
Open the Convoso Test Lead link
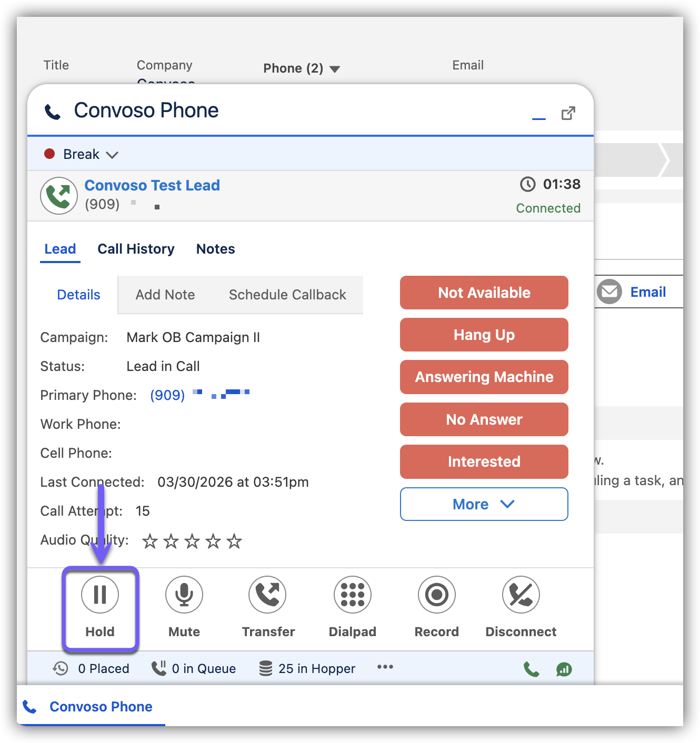pyautogui.click(x=152, y=185)
